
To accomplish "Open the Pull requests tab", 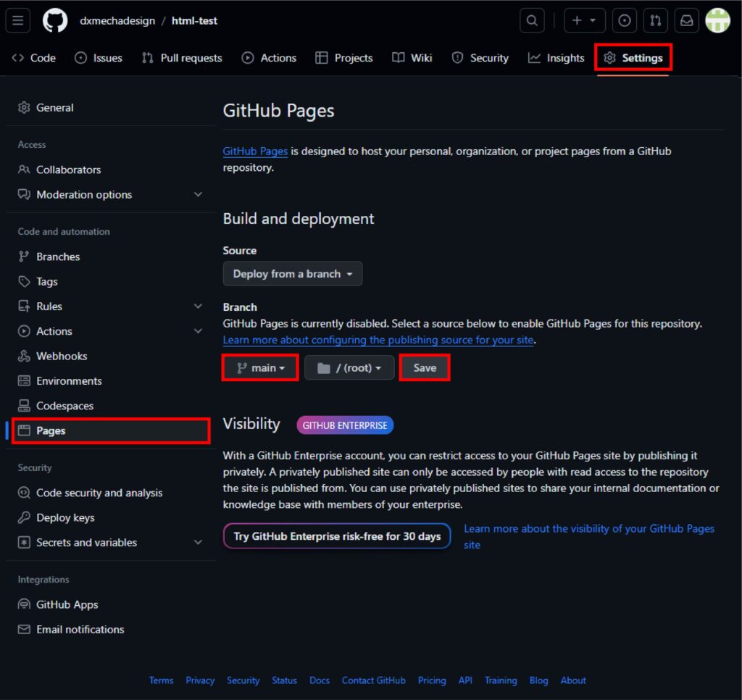I will (182, 58).
